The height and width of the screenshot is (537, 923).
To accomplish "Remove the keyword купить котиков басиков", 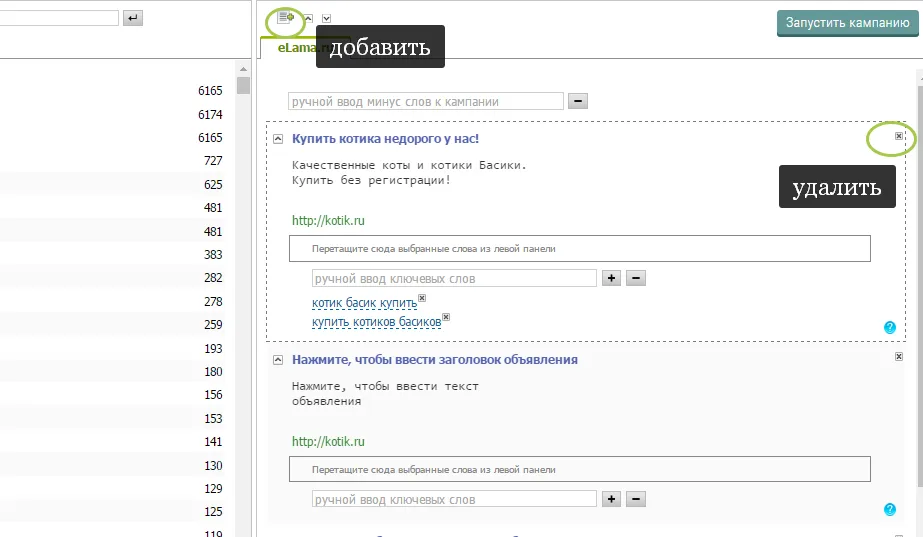I will (446, 317).
